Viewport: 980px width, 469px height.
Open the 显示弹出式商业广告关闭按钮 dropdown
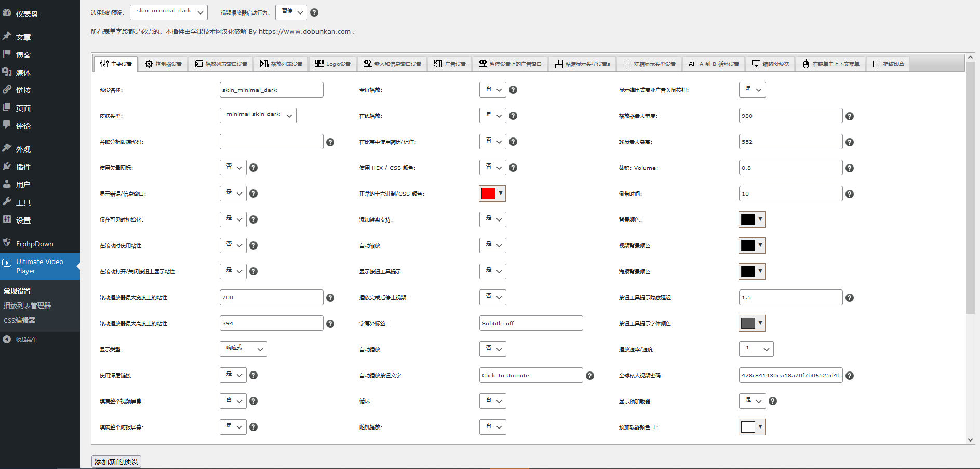click(x=753, y=90)
